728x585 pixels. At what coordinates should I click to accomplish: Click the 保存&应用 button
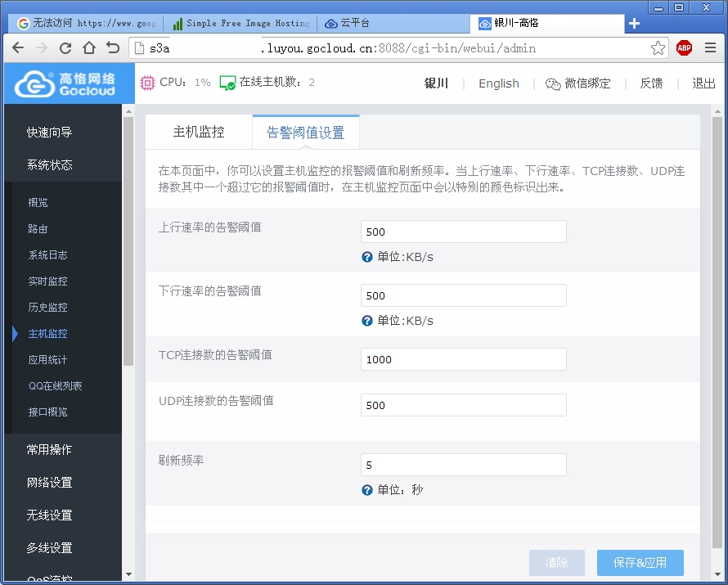coord(640,563)
